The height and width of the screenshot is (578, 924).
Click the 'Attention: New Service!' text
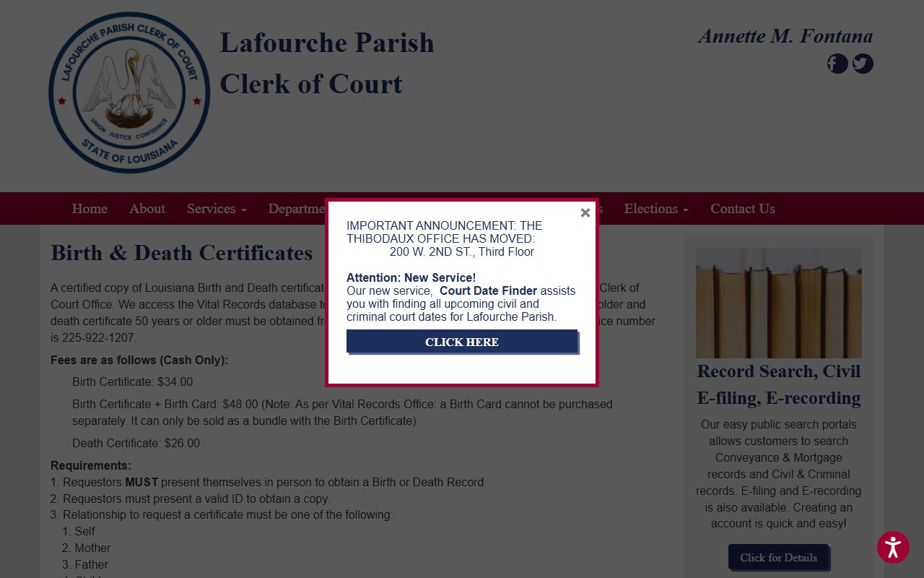click(x=411, y=277)
